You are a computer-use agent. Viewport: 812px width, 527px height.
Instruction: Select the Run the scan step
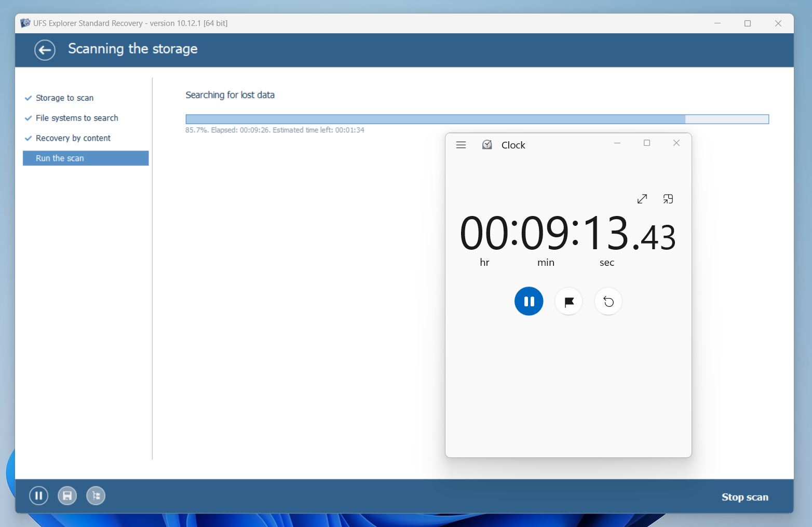click(86, 158)
